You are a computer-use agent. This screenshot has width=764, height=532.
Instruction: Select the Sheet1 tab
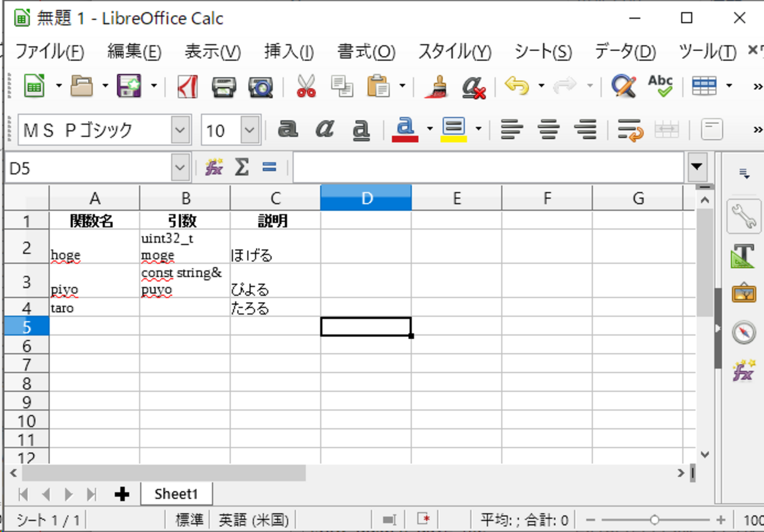pos(176,494)
